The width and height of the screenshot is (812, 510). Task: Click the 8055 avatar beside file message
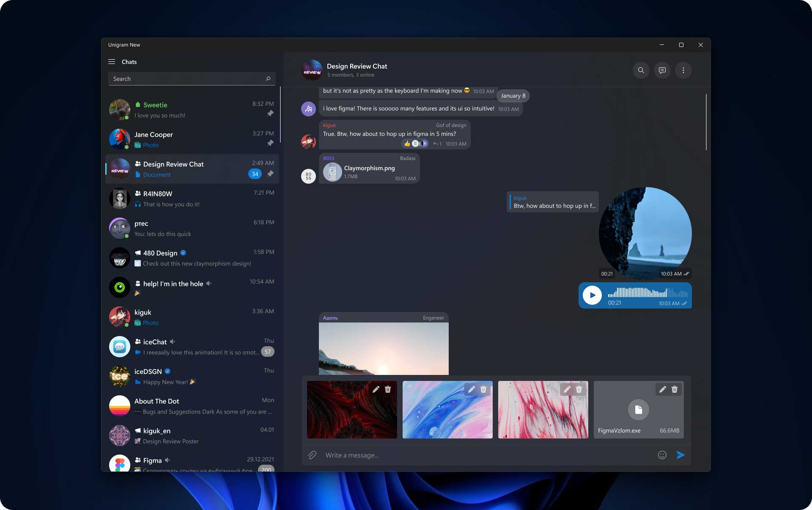(308, 176)
